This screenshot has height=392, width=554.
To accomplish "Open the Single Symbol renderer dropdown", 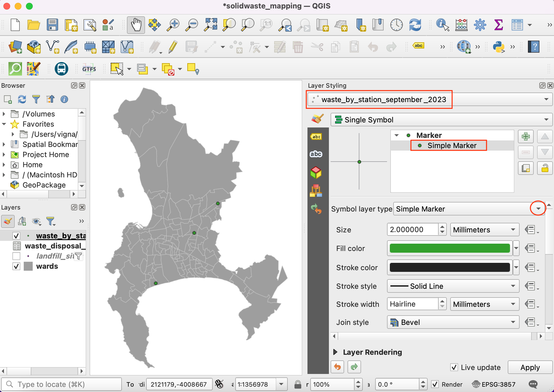I will coord(441,120).
